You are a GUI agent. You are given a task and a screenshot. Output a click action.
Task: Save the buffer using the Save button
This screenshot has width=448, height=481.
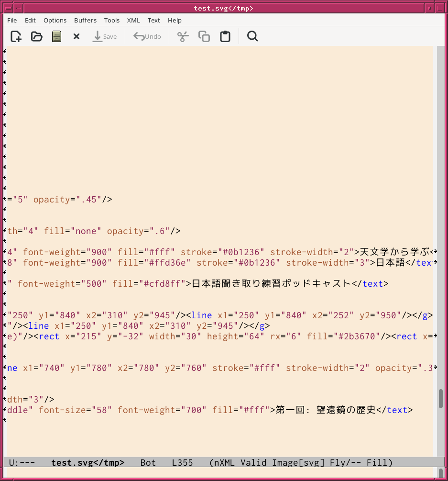pyautogui.click(x=105, y=36)
